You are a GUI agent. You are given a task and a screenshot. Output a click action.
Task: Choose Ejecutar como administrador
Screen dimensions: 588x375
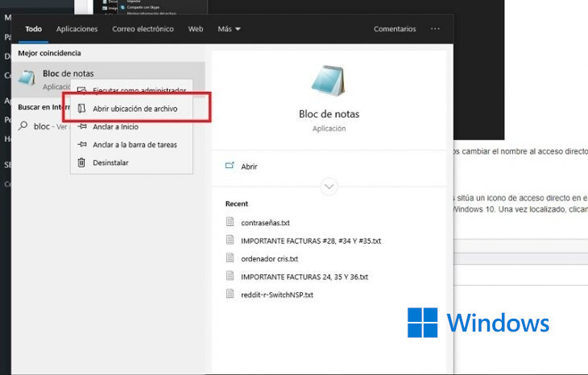click(131, 90)
